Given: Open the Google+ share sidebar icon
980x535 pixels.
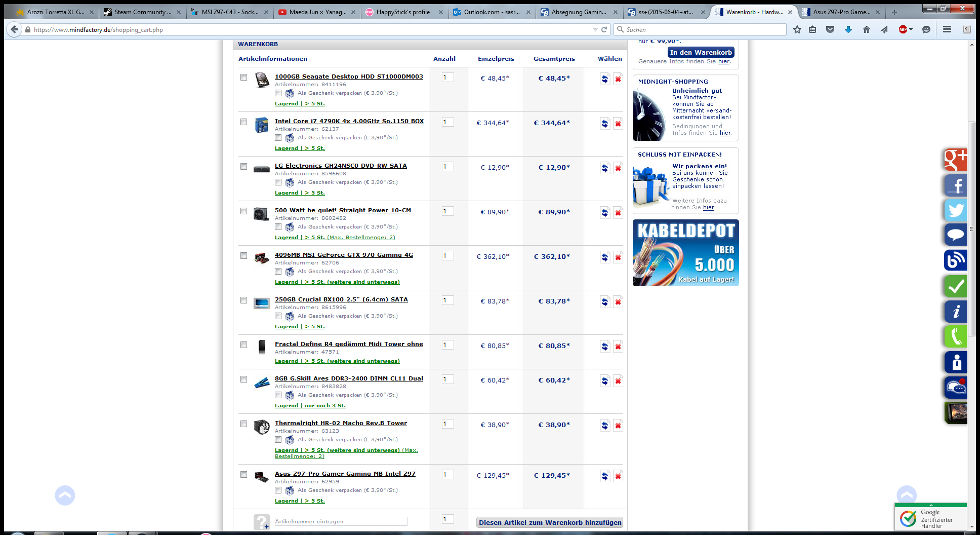Looking at the screenshot, I should pyautogui.click(x=956, y=160).
